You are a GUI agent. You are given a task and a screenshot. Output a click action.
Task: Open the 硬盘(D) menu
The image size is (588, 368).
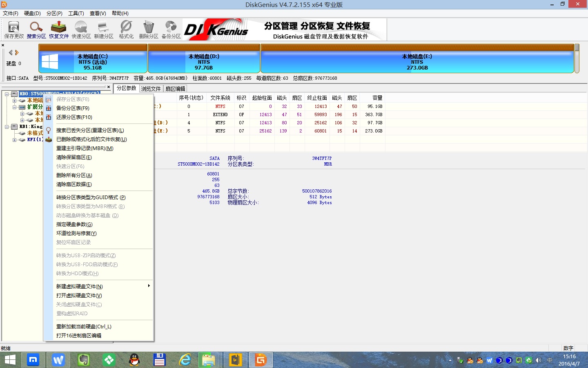pyautogui.click(x=32, y=13)
